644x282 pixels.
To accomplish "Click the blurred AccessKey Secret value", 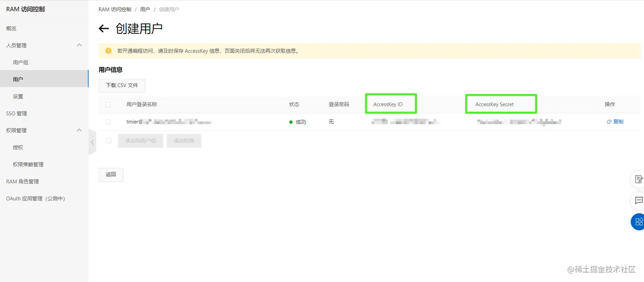I will pyautogui.click(x=519, y=122).
